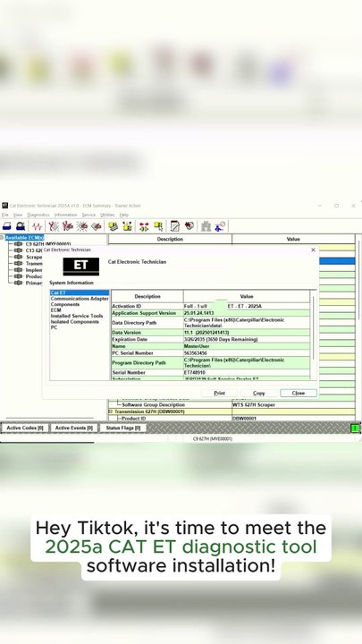Image resolution: width=362 pixels, height=644 pixels.
Task: Click the Cat ET app icon in title bar
Action: click(5, 206)
